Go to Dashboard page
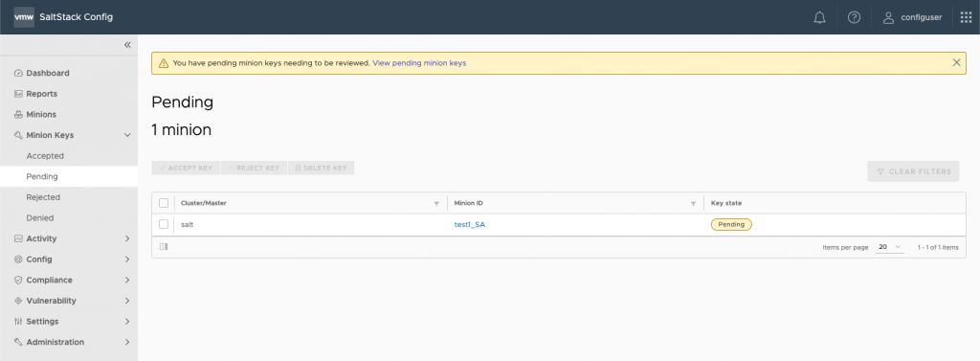This screenshot has height=361, width=980. (48, 73)
